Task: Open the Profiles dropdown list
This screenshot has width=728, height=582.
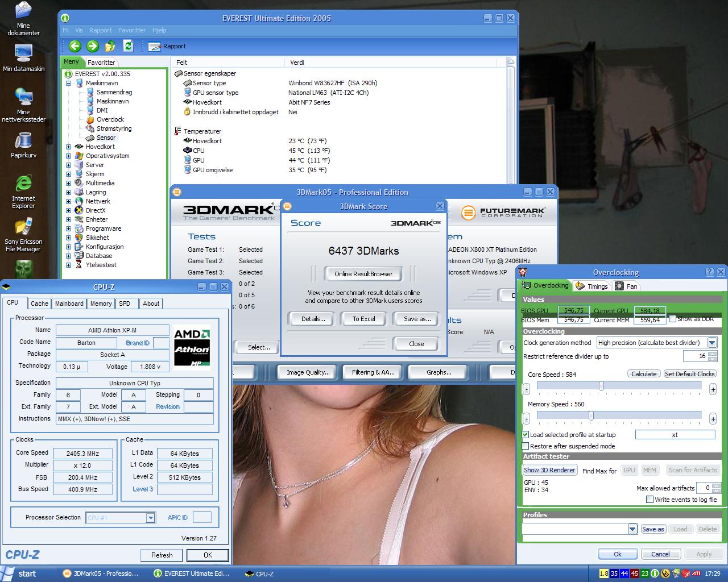Action: (632, 529)
